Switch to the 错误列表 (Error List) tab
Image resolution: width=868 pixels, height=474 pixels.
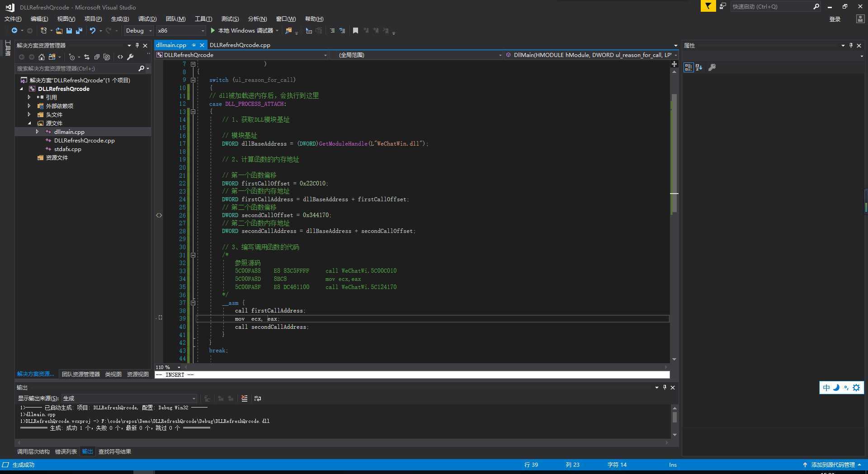66,451
